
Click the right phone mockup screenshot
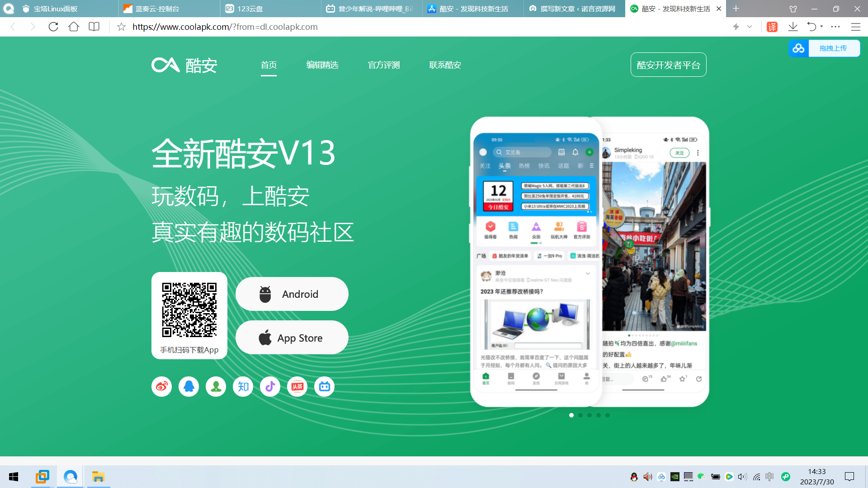(655, 262)
